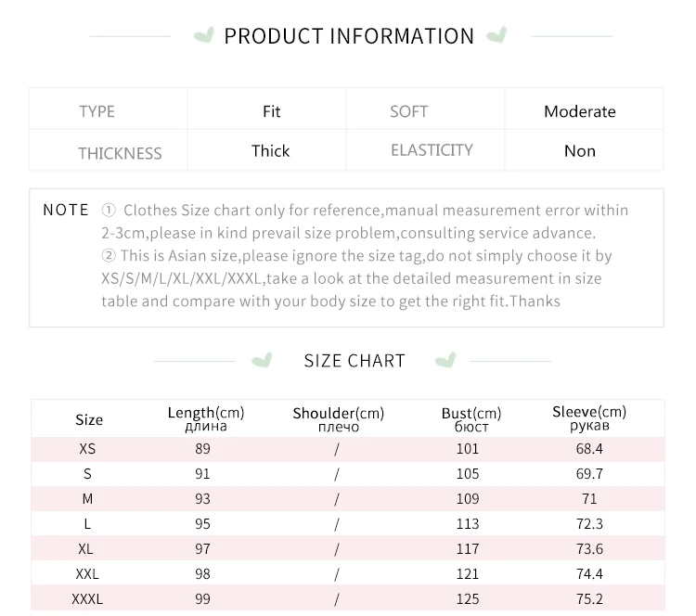Screen dimensions: 696x616
Task: Click the green heart left of SIZE CHART
Action: pyautogui.click(x=262, y=360)
